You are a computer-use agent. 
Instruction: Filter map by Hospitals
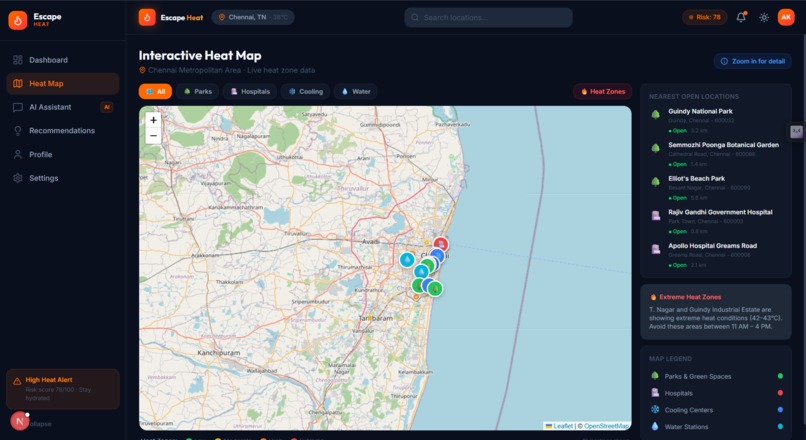[250, 91]
